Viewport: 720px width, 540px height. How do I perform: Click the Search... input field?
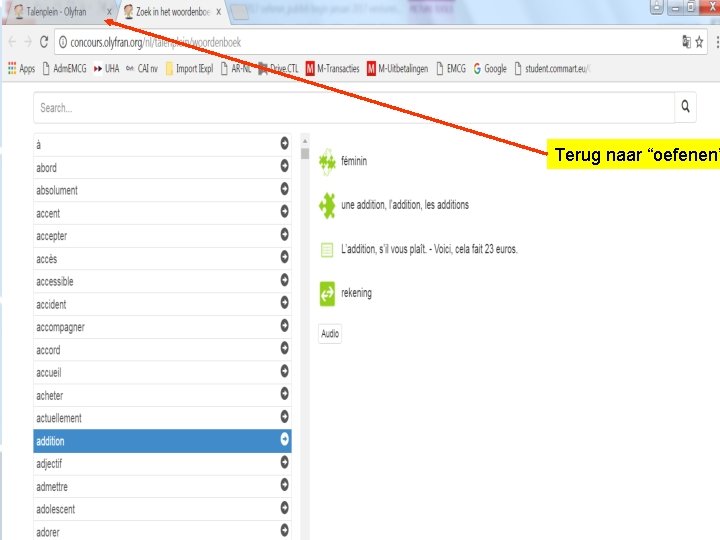point(354,107)
